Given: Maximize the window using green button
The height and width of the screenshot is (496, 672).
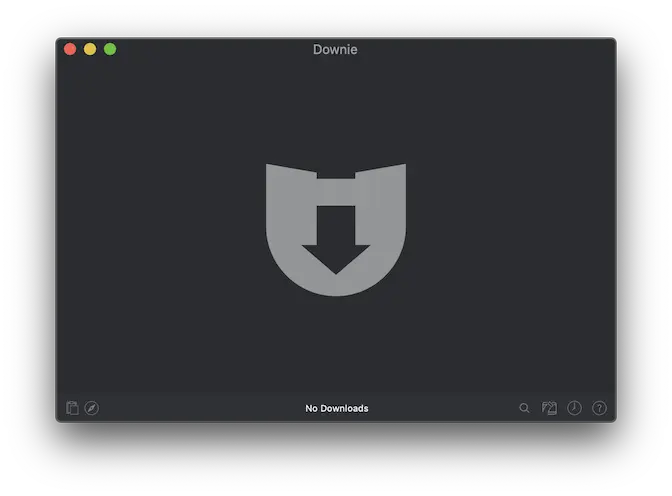Looking at the screenshot, I should 110,49.
